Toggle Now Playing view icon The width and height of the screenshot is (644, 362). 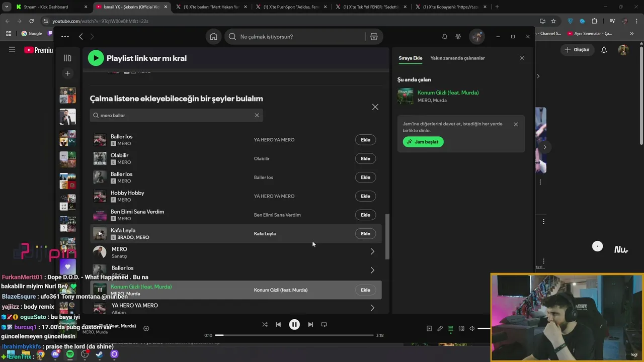[x=429, y=329]
